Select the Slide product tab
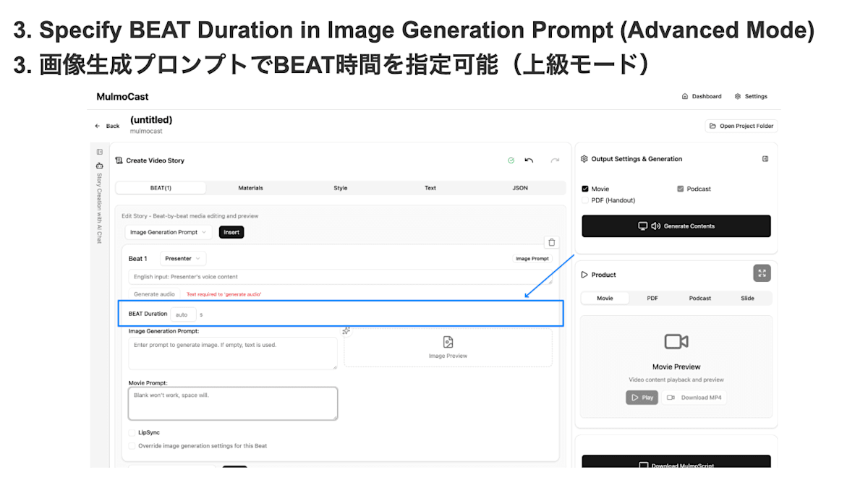 coord(747,298)
